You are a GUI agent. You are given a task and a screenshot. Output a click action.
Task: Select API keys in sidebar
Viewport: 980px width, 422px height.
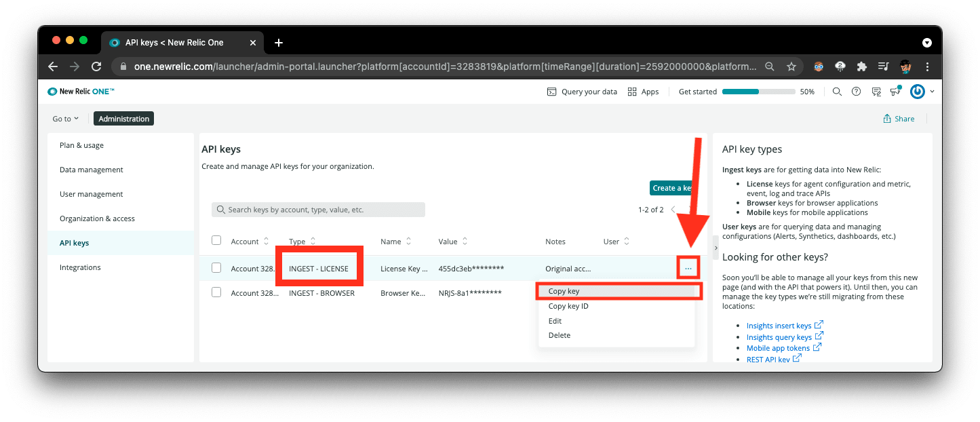[x=121, y=243]
